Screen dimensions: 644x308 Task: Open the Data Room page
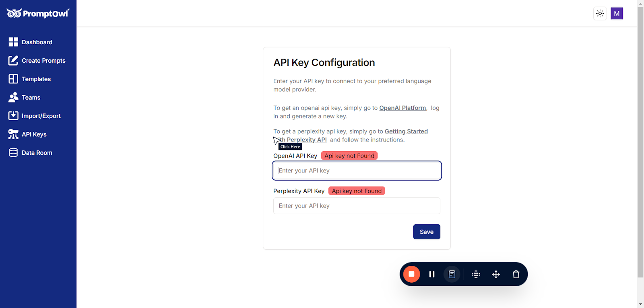[x=37, y=153]
